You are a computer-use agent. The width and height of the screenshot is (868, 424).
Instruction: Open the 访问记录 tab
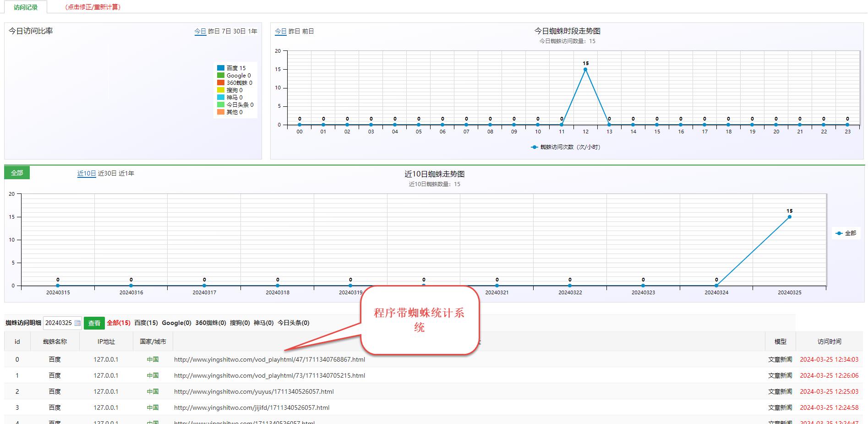pos(26,7)
